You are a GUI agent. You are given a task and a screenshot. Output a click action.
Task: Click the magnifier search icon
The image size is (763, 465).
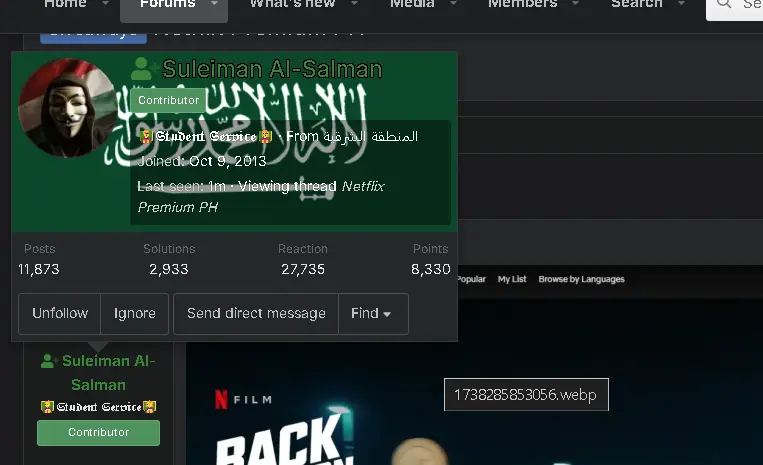coord(724,4)
